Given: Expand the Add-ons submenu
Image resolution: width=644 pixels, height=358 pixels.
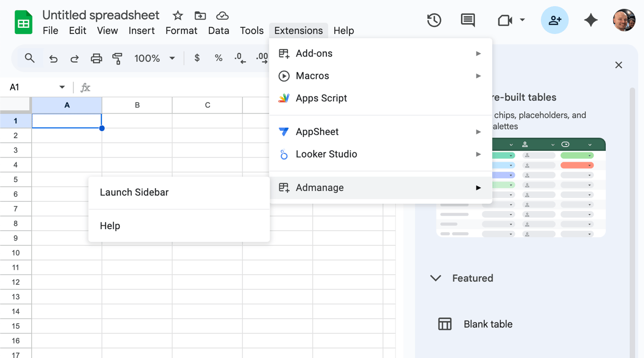Looking at the screenshot, I should [380, 53].
